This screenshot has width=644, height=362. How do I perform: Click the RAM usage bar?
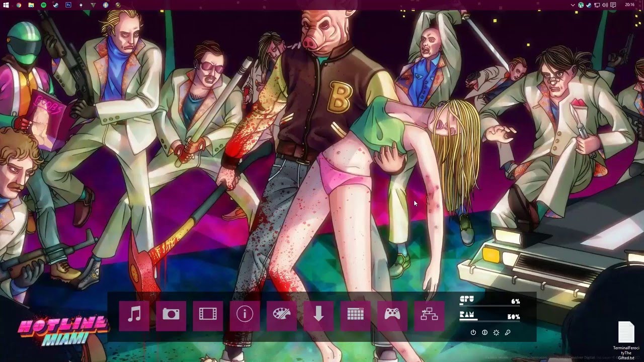tap(490, 321)
